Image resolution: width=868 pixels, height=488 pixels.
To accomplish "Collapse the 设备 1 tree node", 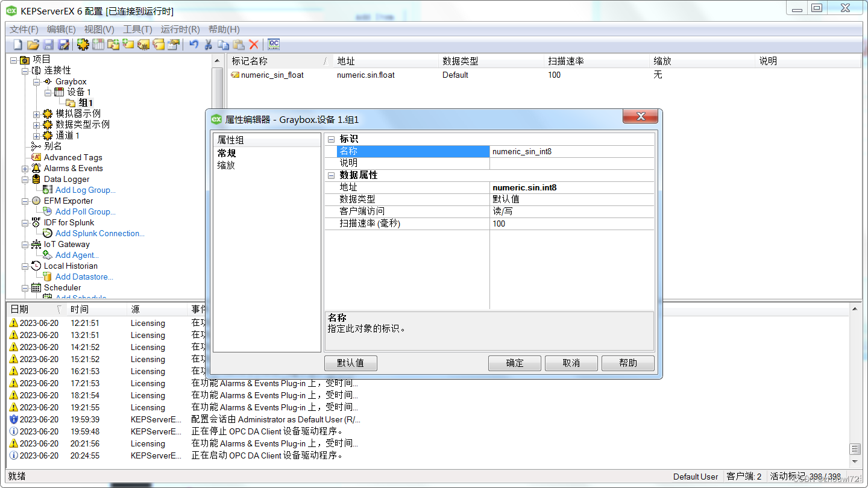I will [x=48, y=92].
